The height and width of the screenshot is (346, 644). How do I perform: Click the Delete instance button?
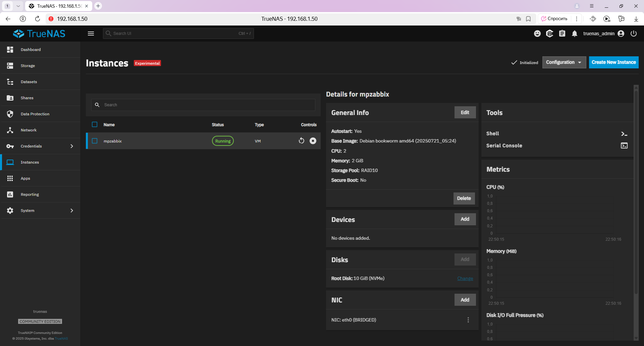point(464,198)
